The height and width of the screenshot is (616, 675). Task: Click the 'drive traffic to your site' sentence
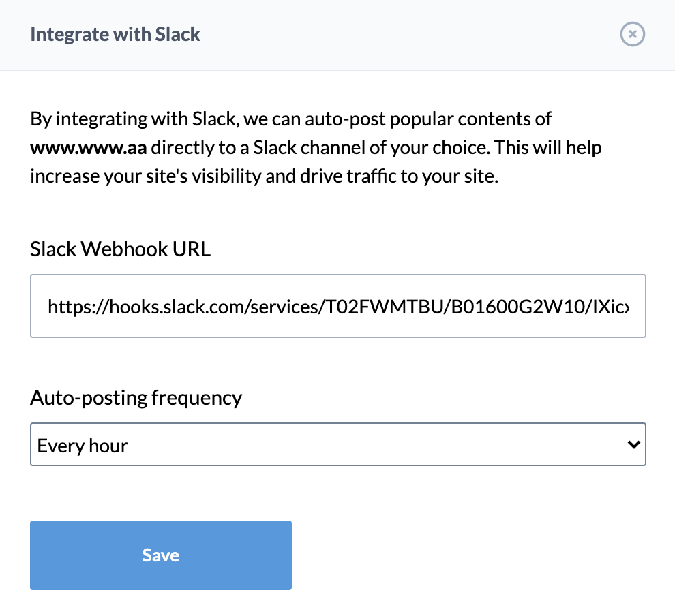click(x=399, y=176)
